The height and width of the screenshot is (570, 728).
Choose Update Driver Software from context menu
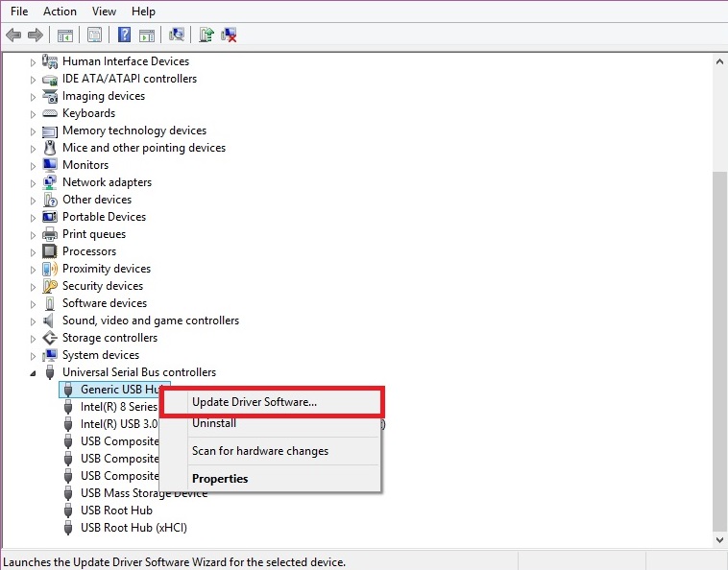270,402
